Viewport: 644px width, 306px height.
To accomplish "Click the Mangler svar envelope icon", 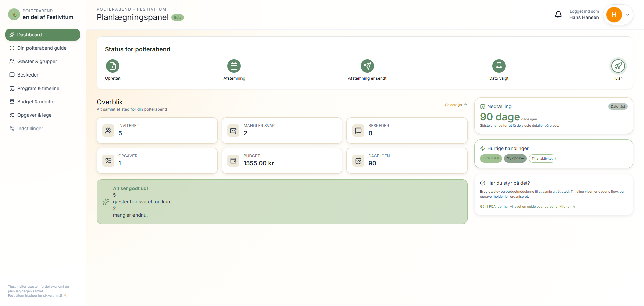I will click(233, 131).
